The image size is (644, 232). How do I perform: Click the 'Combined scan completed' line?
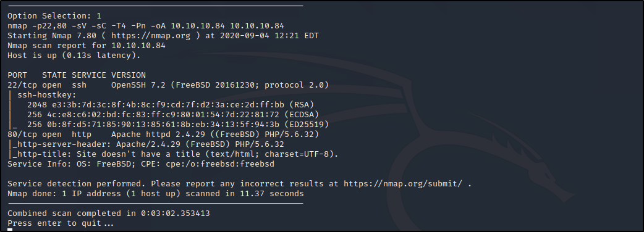[x=108, y=213]
